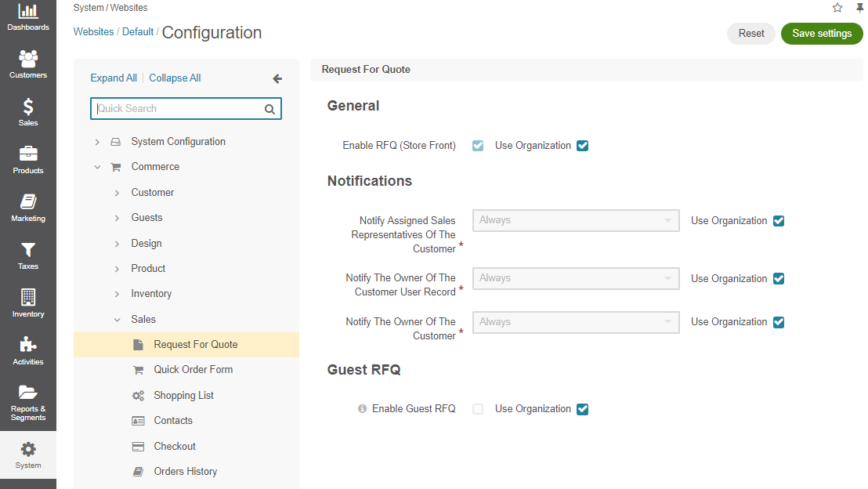Screen dimensions: 868x489
Task: Toggle the Enable RFQ (Store Front) checkbox
Action: (478, 146)
